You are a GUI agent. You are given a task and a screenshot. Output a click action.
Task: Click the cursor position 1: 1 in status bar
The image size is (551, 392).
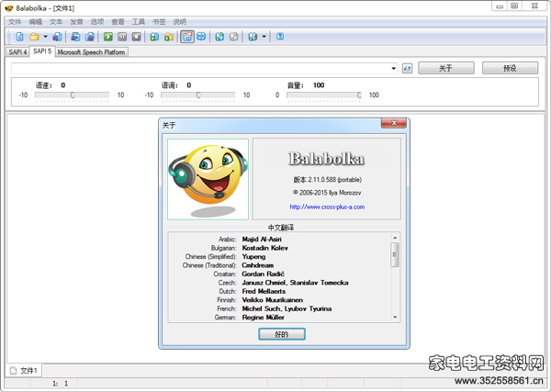(60, 383)
